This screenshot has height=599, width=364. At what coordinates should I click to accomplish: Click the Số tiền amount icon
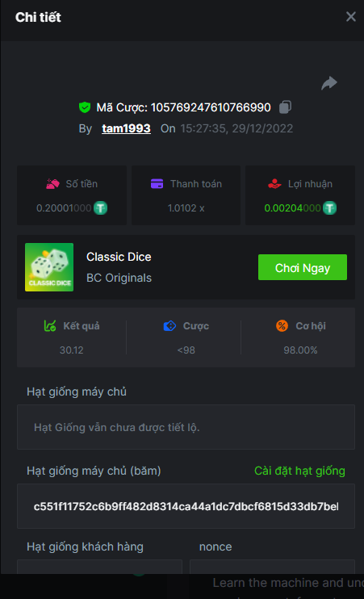52,184
